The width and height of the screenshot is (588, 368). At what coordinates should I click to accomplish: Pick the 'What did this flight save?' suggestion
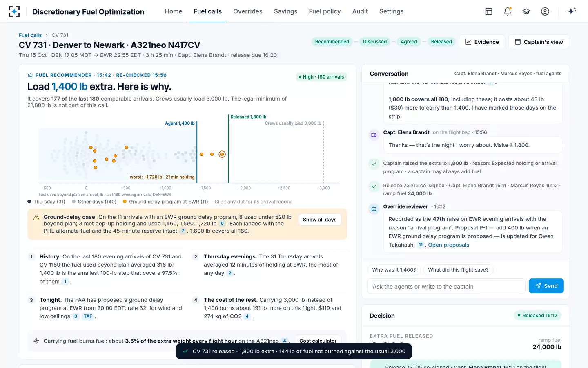458,270
